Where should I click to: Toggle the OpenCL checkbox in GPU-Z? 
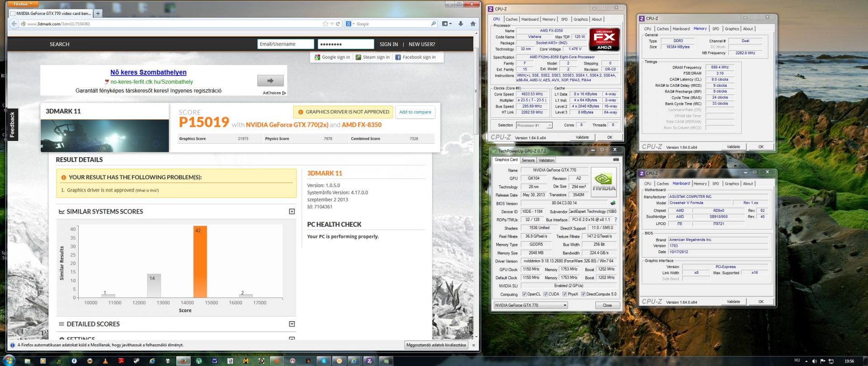[524, 294]
